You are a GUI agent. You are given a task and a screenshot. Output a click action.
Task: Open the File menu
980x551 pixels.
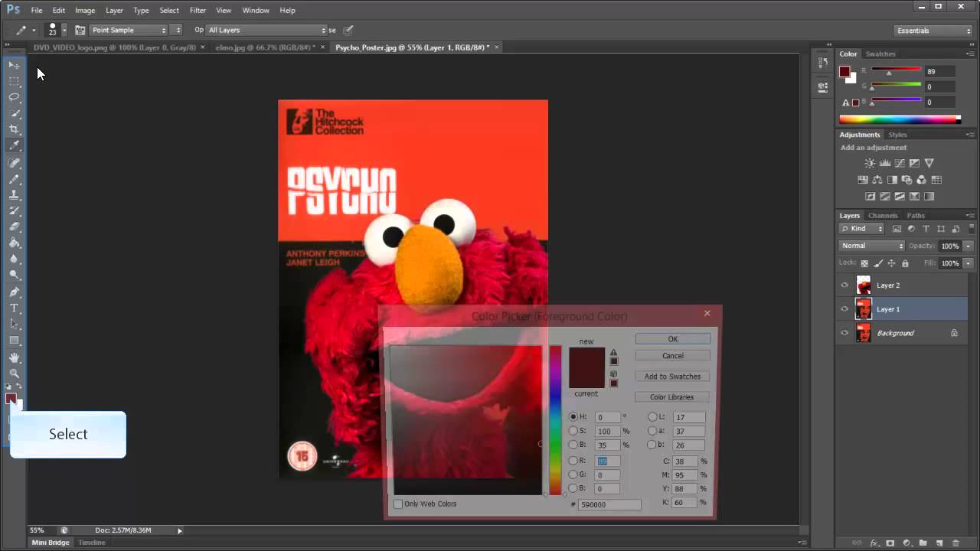tap(37, 10)
